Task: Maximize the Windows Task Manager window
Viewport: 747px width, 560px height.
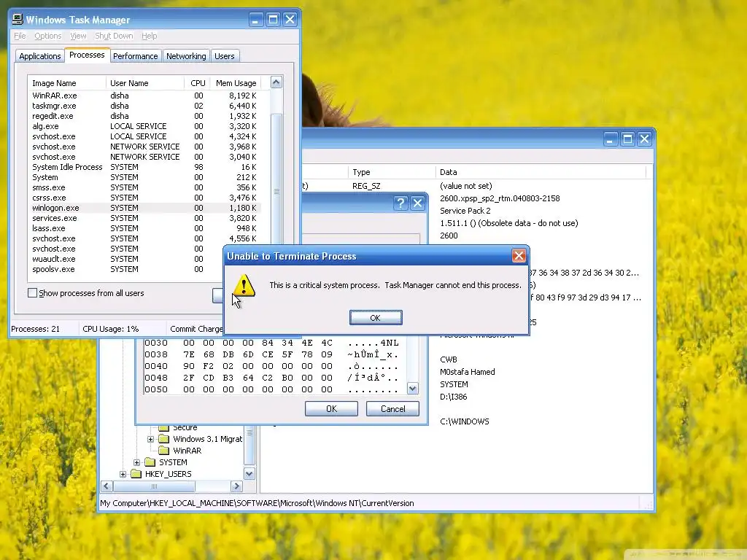Action: (x=273, y=20)
